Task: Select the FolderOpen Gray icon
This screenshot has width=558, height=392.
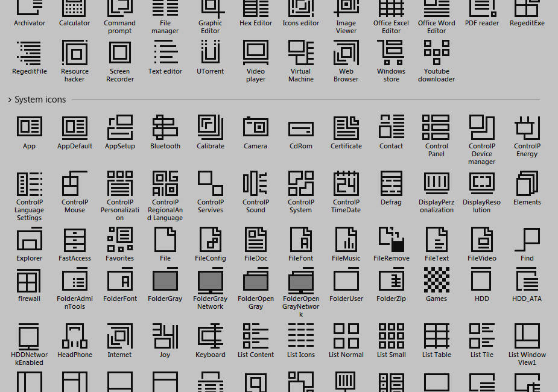Action: [x=256, y=280]
